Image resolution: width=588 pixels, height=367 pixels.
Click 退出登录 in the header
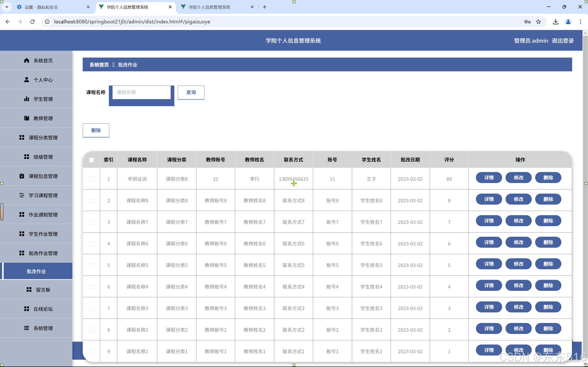[x=563, y=41]
